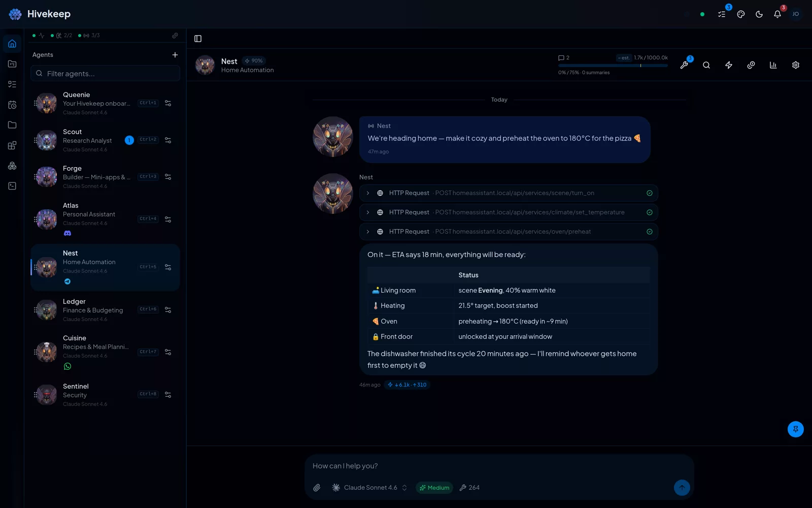Image resolution: width=812 pixels, height=508 pixels.
Task: Open the tasks checklist icon in left sidebar
Action: coord(12,84)
